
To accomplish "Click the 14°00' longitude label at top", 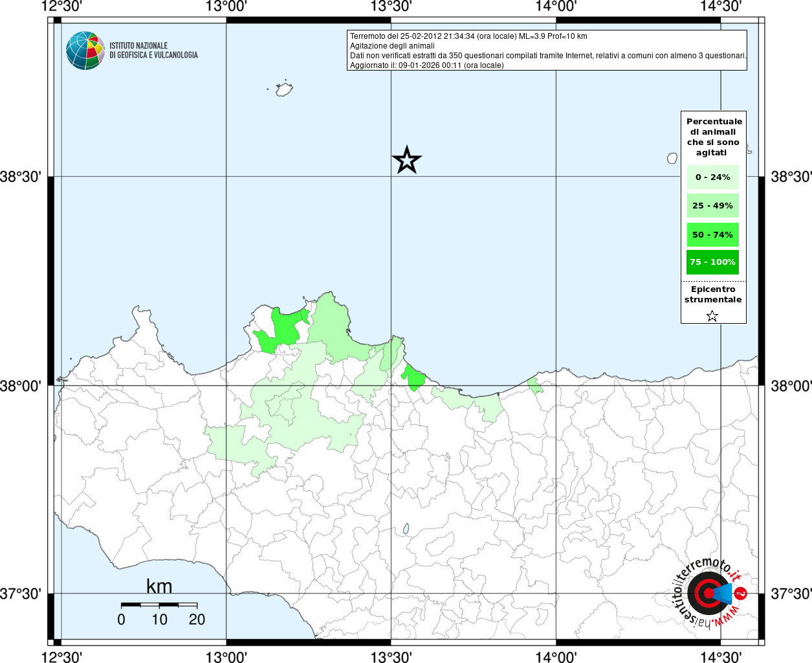I will pyautogui.click(x=556, y=6).
